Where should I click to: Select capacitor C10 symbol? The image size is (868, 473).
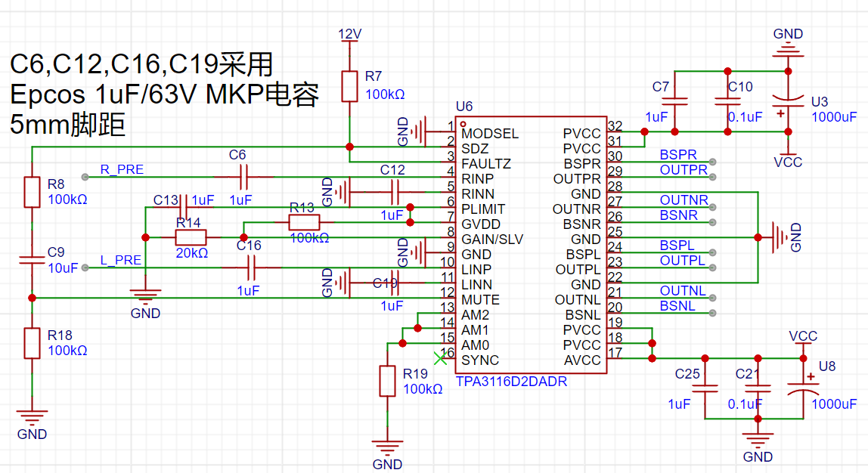(x=727, y=102)
